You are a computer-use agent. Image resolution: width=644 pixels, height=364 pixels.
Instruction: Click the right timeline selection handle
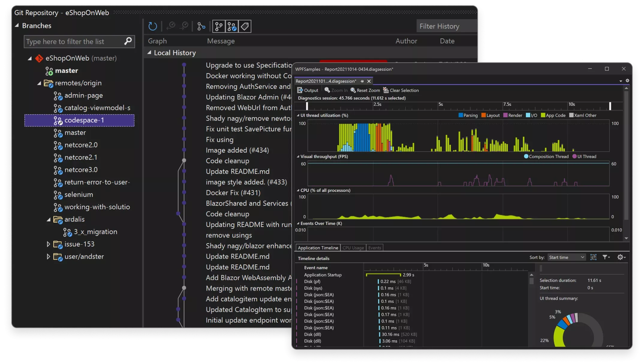tap(610, 106)
